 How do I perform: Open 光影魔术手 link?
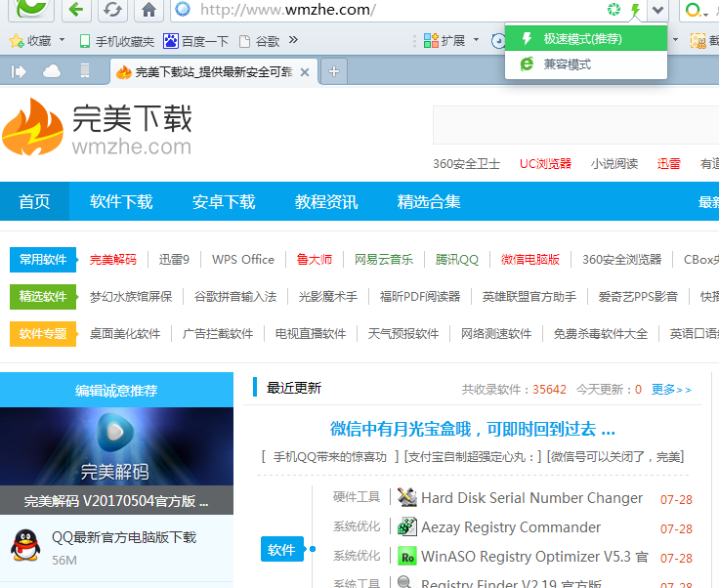328,297
